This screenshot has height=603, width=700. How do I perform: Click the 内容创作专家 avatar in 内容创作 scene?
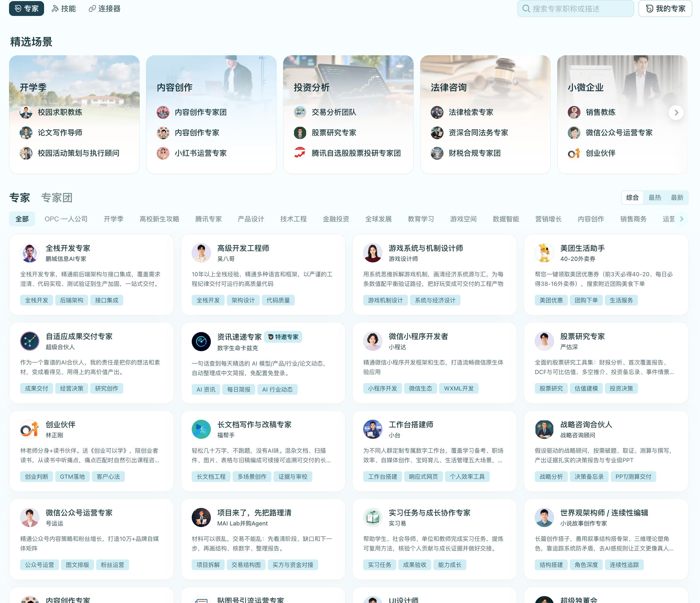(163, 133)
